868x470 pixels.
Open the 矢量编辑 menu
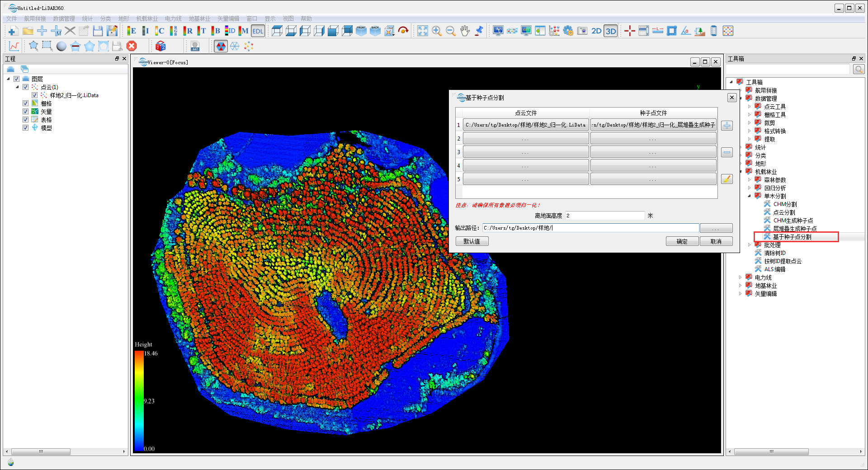coord(228,19)
